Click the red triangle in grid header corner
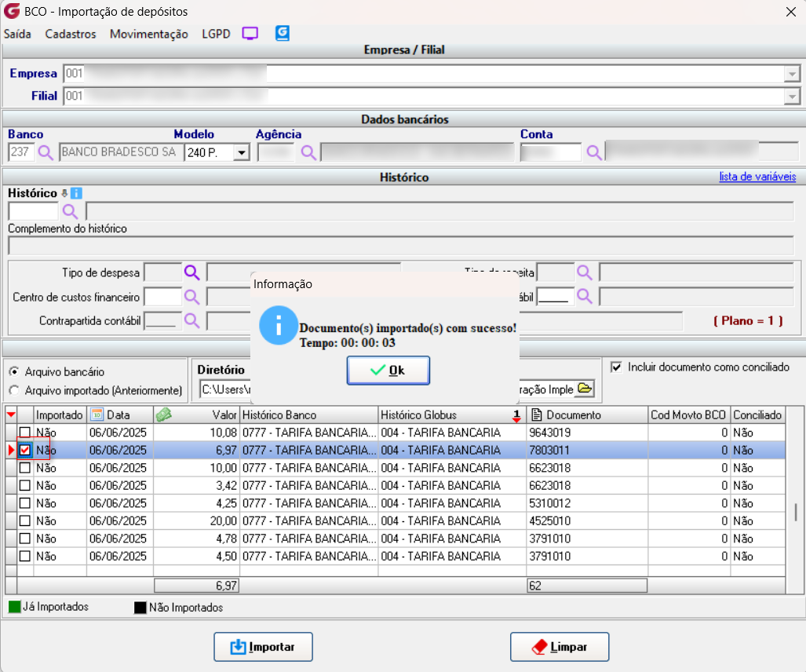806x672 pixels. pyautogui.click(x=11, y=415)
